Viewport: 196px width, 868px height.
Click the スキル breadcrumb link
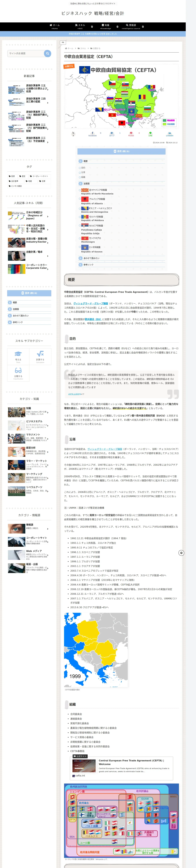(83, 48)
